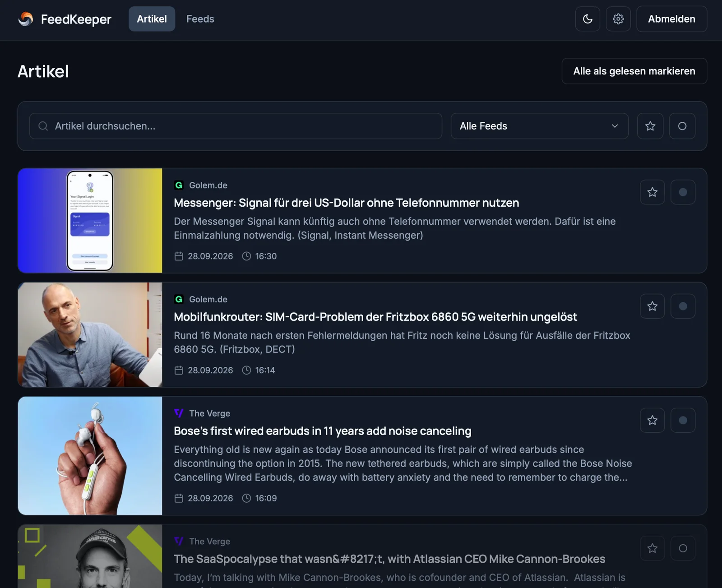Screen dimensions: 722x588
Task: Click clock icon beside 16:30
Action: click(x=246, y=256)
